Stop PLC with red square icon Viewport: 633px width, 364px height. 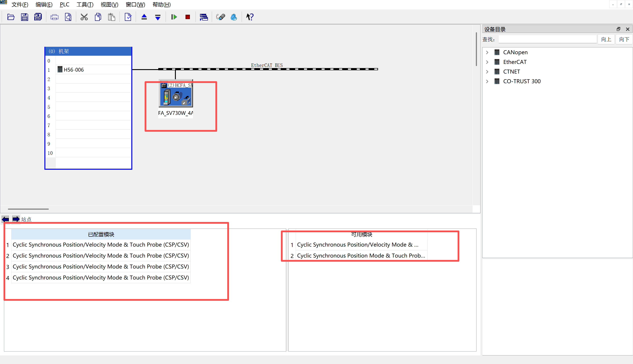(187, 17)
